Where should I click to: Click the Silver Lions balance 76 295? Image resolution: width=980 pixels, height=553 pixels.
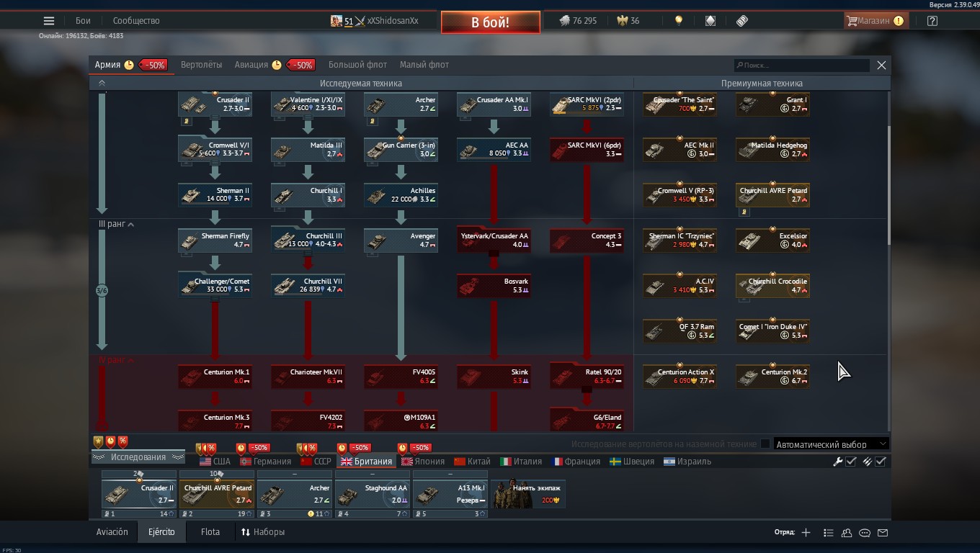[x=578, y=21]
